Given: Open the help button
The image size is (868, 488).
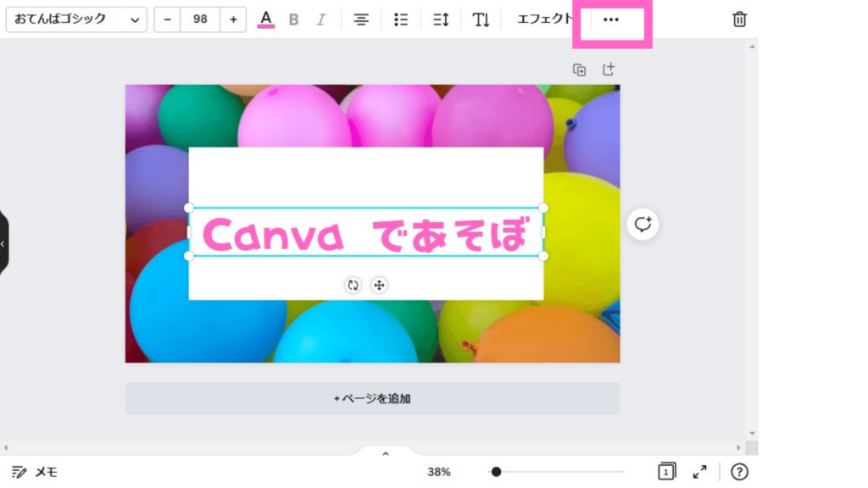Looking at the screenshot, I should [739, 472].
